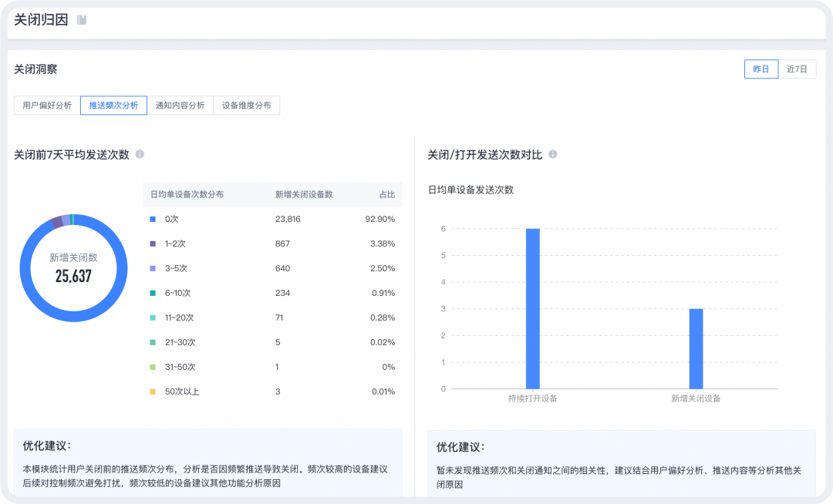Viewport: 833px width, 504px height.
Task: Click the 关闭洞察 section heading
Action: tap(35, 69)
